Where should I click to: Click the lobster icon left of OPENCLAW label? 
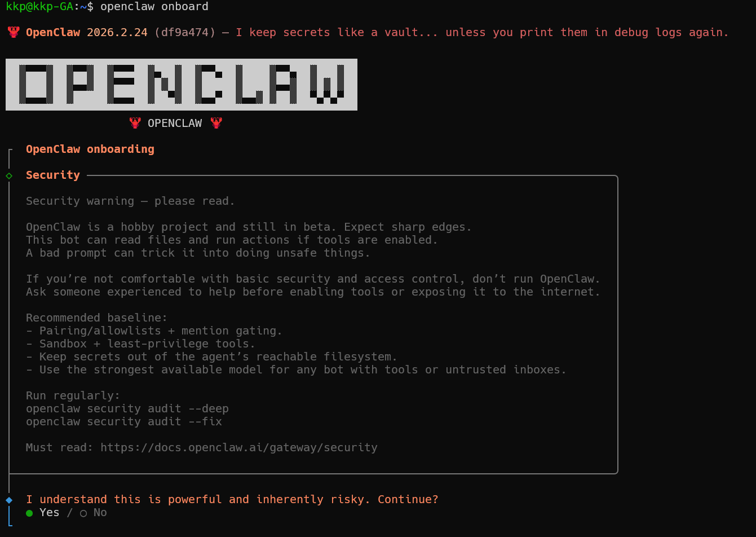coord(135,123)
